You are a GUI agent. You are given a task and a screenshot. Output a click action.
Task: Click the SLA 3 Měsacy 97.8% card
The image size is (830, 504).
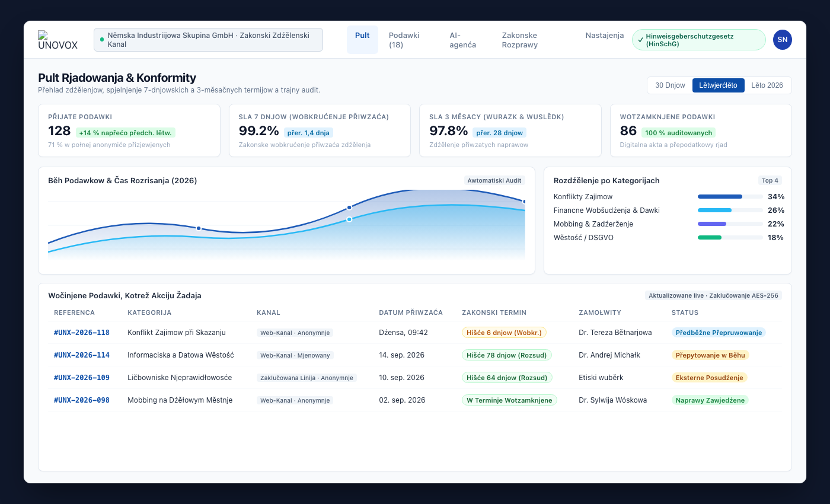click(x=510, y=130)
